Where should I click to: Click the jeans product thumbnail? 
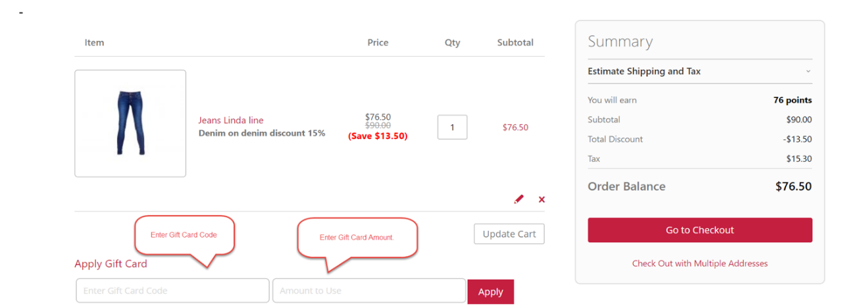tap(130, 124)
